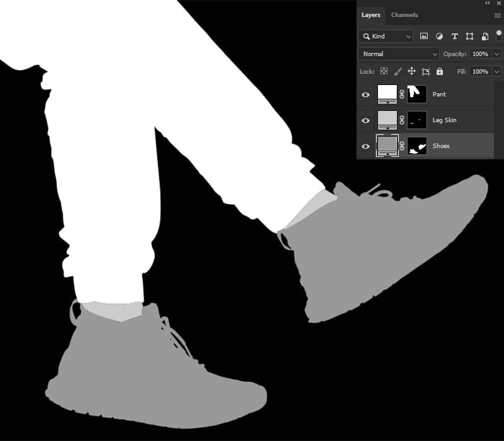The image size is (504, 441).
Task: Expand the Opacity slider arrow
Action: pyautogui.click(x=496, y=54)
